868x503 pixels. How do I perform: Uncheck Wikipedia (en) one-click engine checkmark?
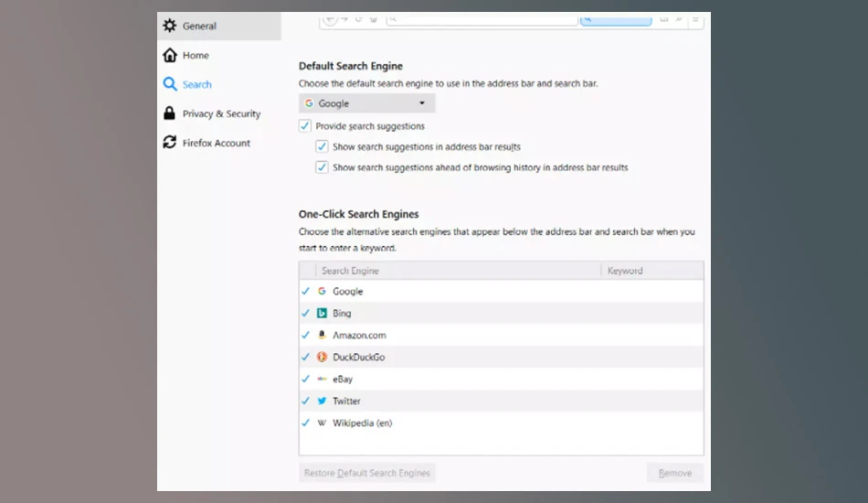click(x=305, y=423)
